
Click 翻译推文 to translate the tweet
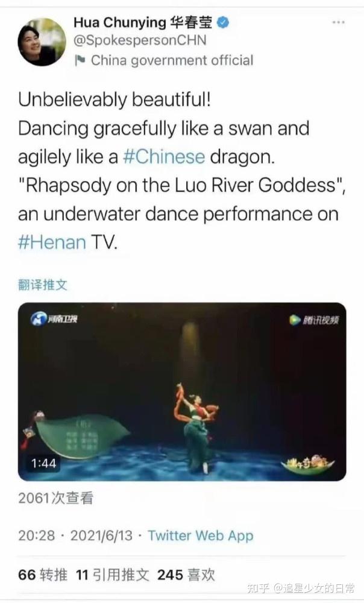point(43,285)
